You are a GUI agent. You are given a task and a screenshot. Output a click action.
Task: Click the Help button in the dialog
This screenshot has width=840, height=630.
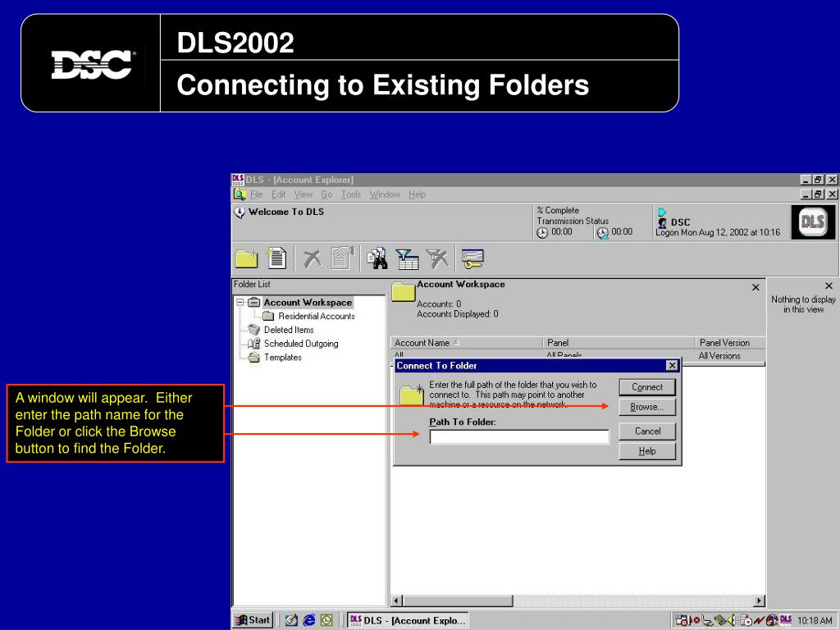click(x=647, y=451)
